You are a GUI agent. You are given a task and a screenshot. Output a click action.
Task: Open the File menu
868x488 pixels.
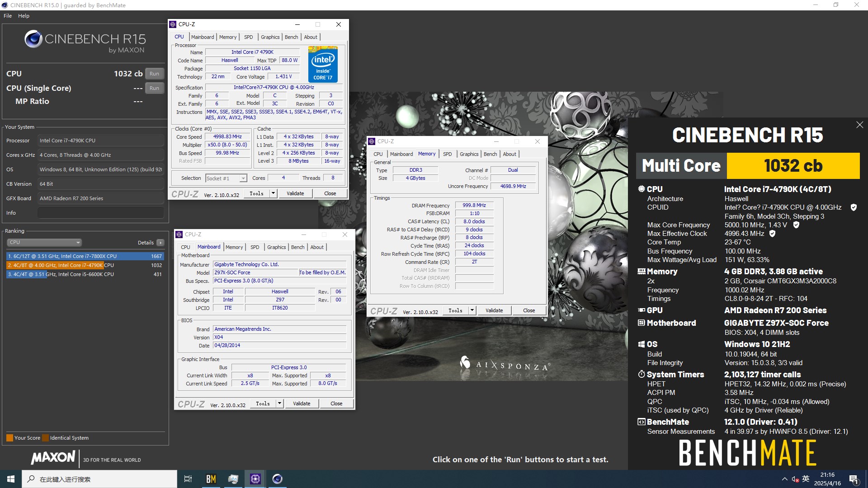click(x=8, y=16)
